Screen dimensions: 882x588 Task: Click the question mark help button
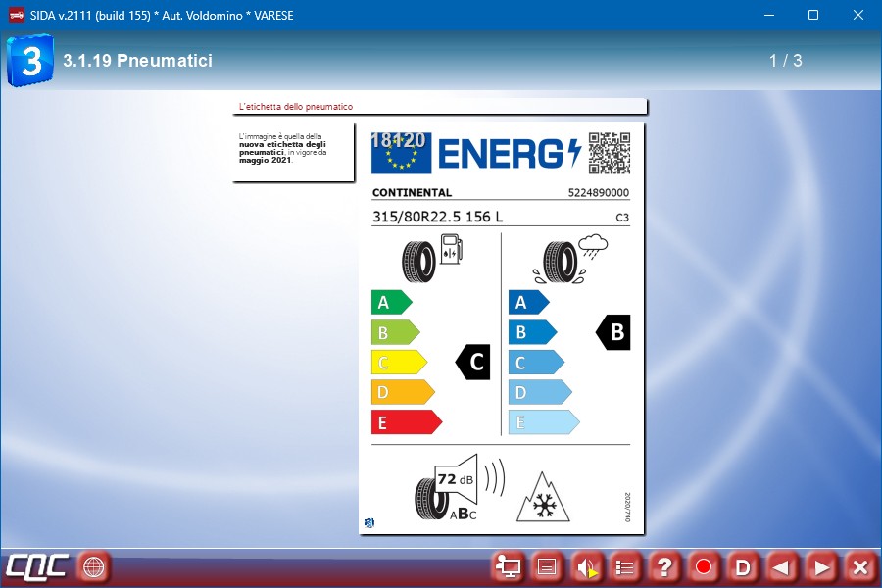coord(664,566)
